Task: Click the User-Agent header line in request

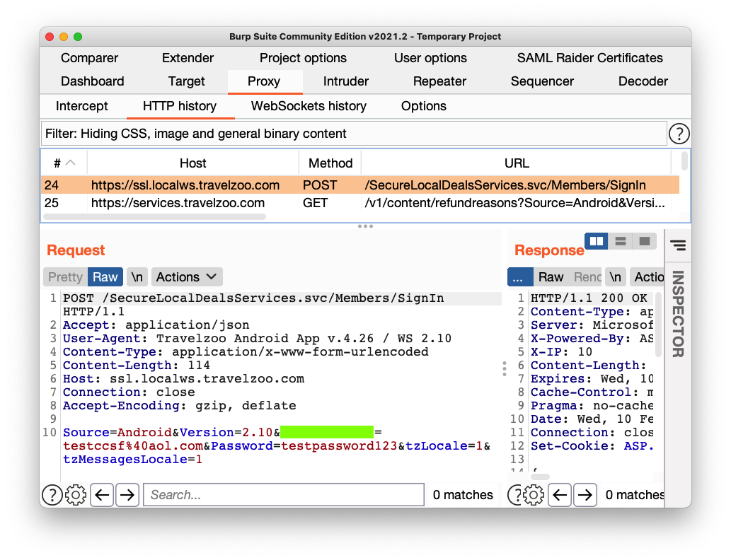Action: pos(258,338)
